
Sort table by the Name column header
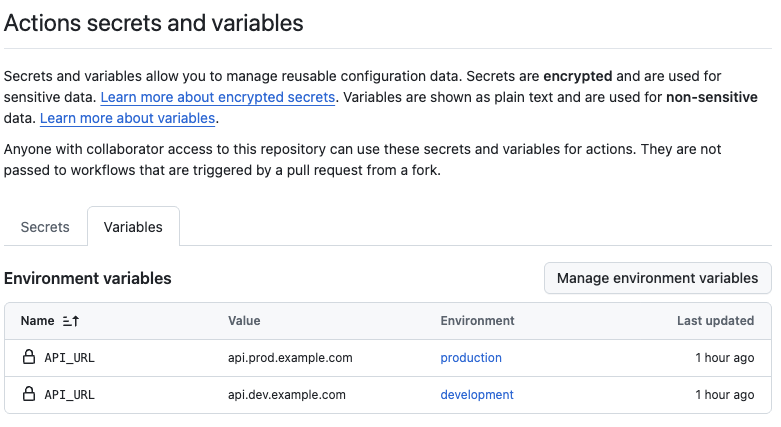coord(37,321)
